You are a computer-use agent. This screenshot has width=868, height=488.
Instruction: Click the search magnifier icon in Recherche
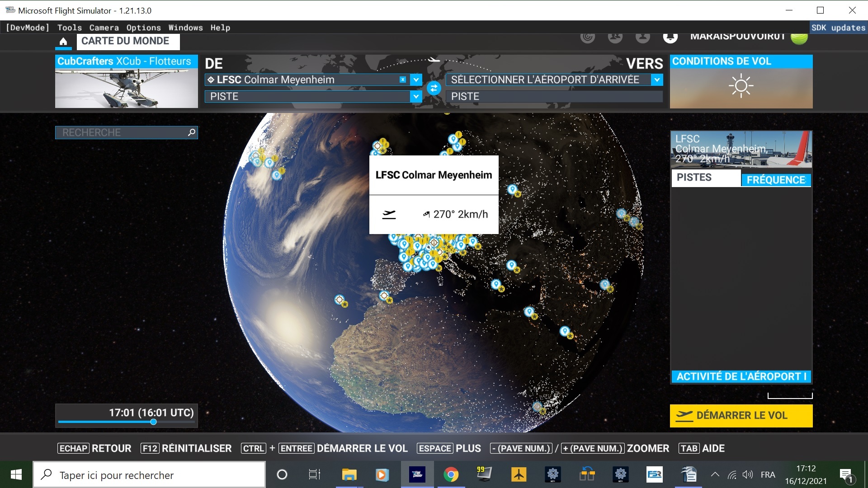tap(192, 132)
